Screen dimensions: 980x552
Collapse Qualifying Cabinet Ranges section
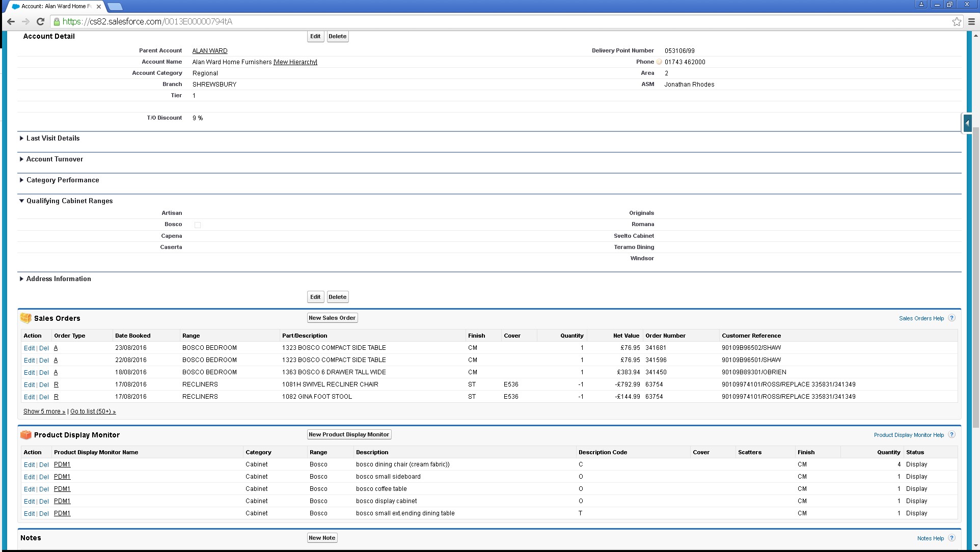pos(21,201)
